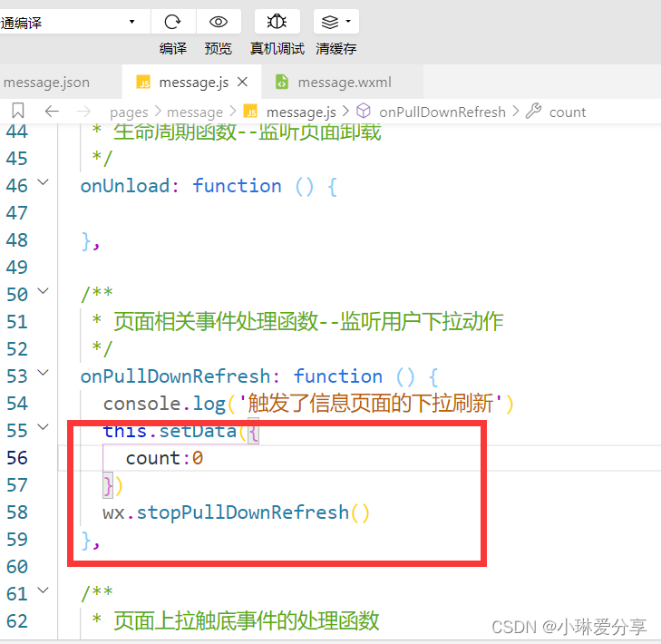Switch to the message.wxml tab
The width and height of the screenshot is (661, 644).
point(343,82)
